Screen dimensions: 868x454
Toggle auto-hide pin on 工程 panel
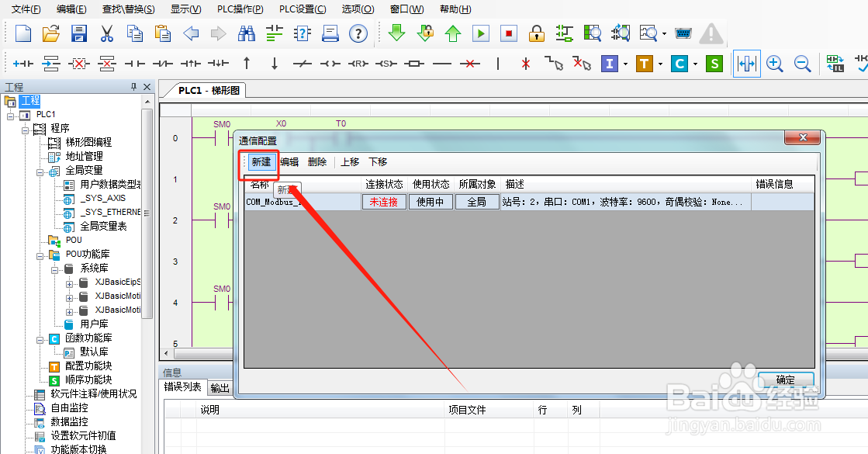click(133, 86)
